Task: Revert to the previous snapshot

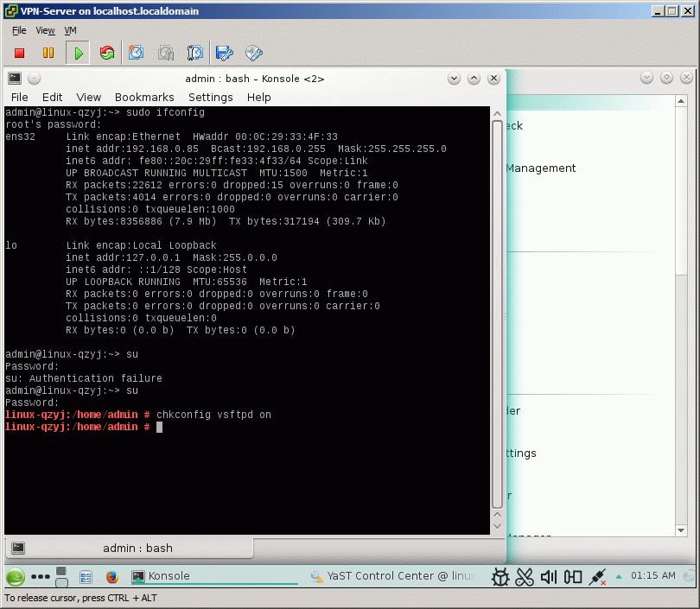Action: (166, 53)
